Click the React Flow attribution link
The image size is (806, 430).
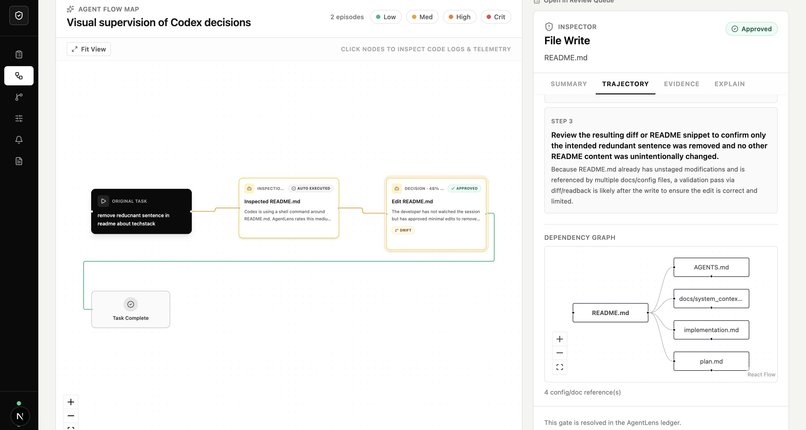[x=761, y=375]
